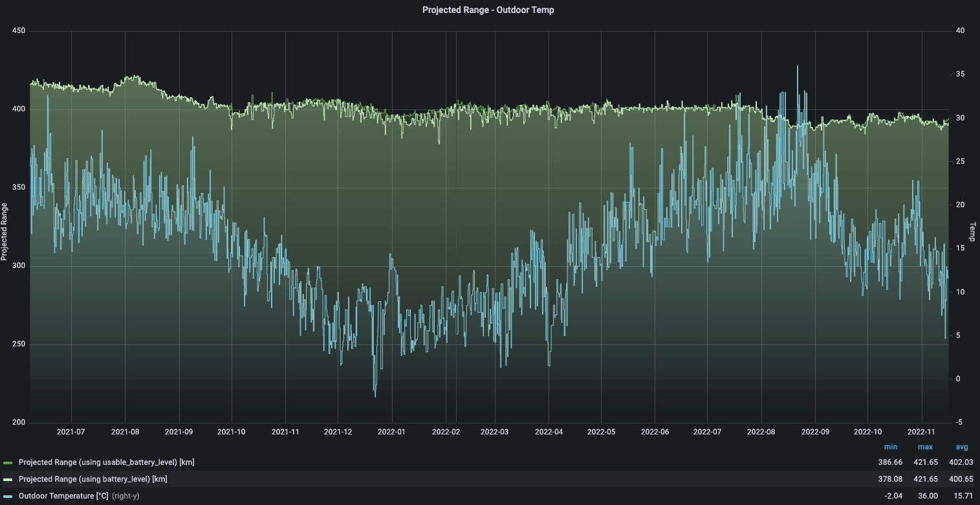Screen dimensions: 980x505
Task: Click the dark green usable_battery_level color swatch
Action: [8, 463]
